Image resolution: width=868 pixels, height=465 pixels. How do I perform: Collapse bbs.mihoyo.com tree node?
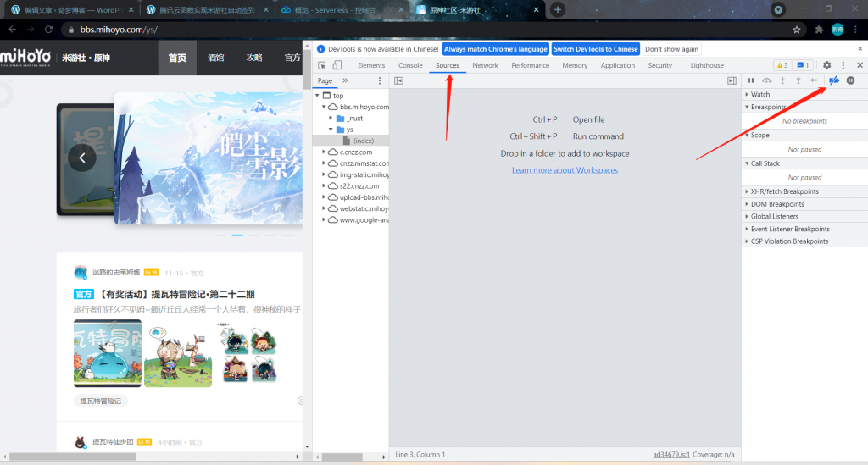pyautogui.click(x=325, y=107)
